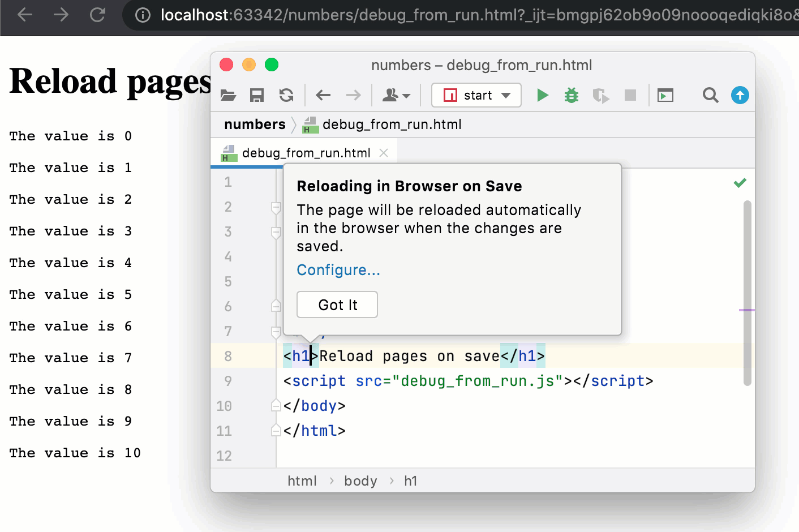This screenshot has height=532, width=799.
Task: Open a file with the folder toolbar icon
Action: point(228,95)
